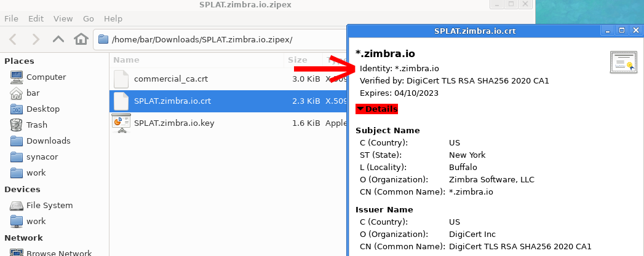644x256 pixels.
Task: Click the SPLAT.zimbra.io.crt file icon
Action: pos(121,101)
